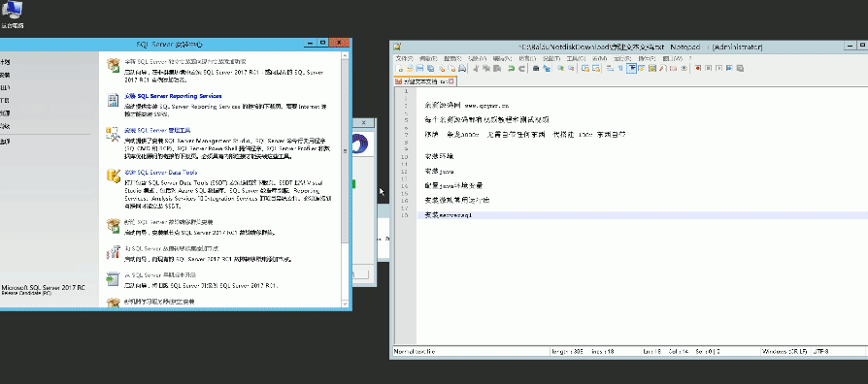Click the SQL Server window scrollbar up arrow
The height and width of the screenshot is (384, 868).
click(346, 56)
